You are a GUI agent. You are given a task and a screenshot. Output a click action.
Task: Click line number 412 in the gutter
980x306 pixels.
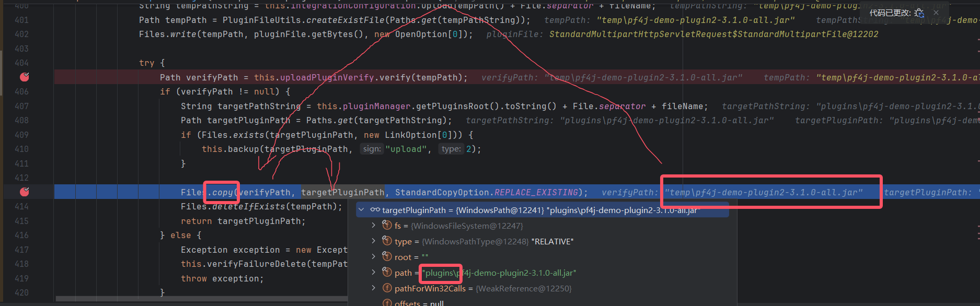(21, 178)
